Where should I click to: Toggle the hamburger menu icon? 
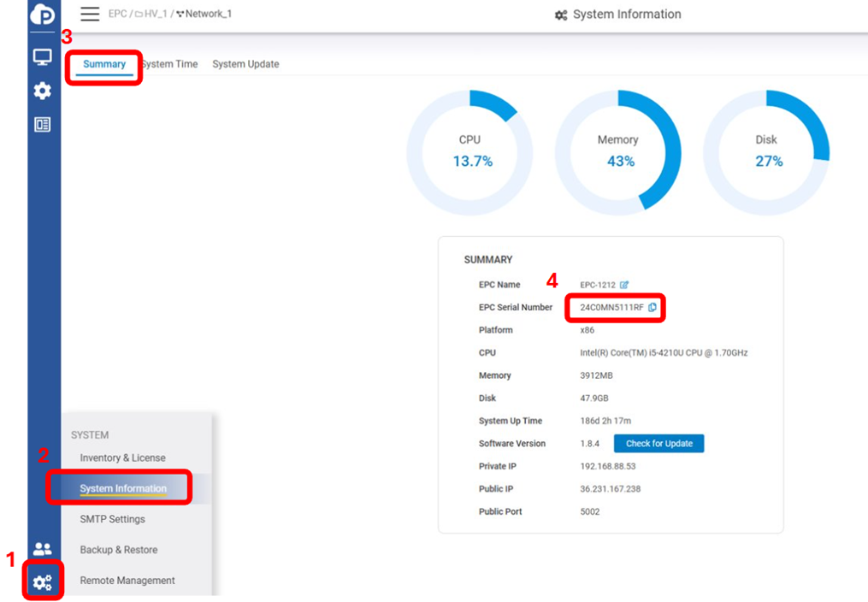tap(90, 14)
